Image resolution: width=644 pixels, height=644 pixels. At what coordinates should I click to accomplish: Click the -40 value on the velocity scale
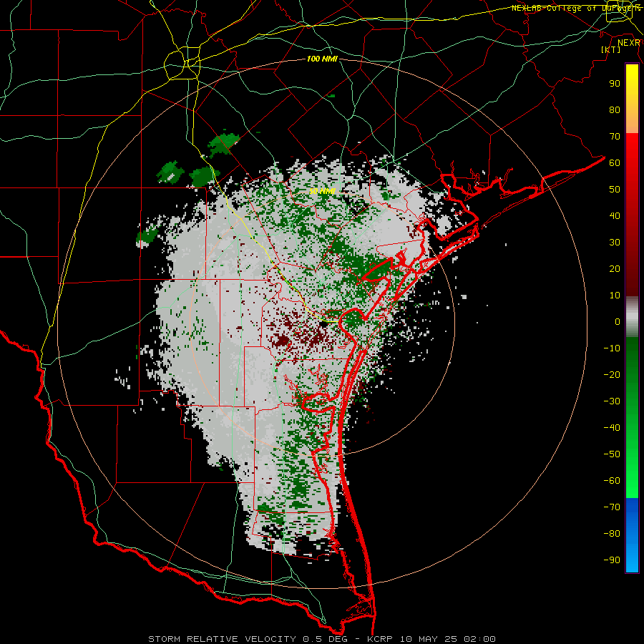(612, 428)
